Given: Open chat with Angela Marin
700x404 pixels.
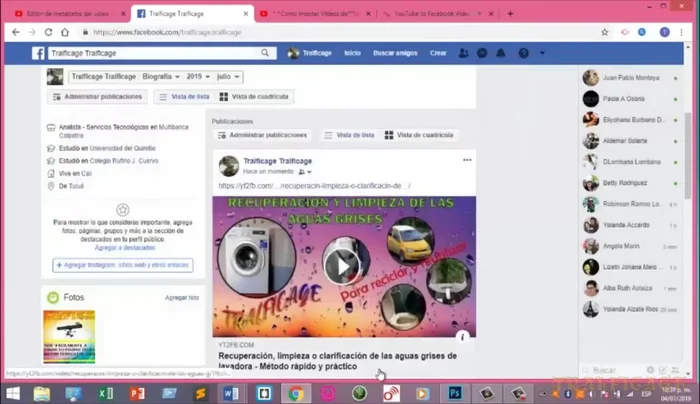Looking at the screenshot, I should coord(630,246).
